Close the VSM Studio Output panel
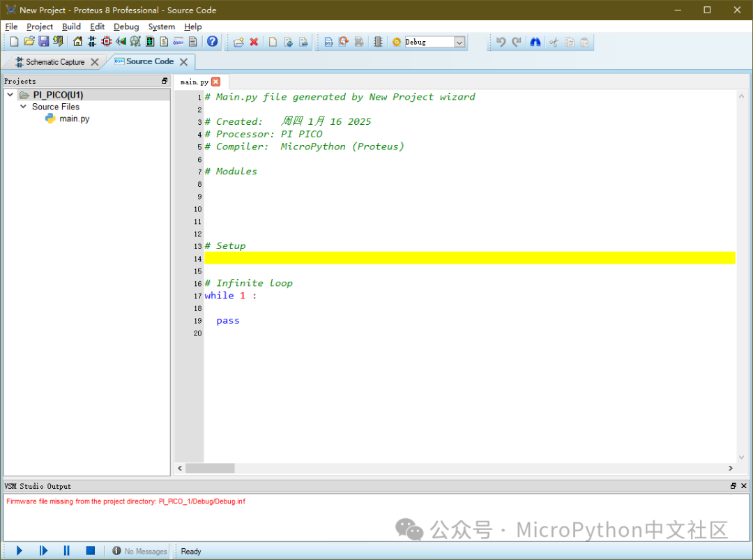Image resolution: width=753 pixels, height=560 pixels. click(744, 486)
